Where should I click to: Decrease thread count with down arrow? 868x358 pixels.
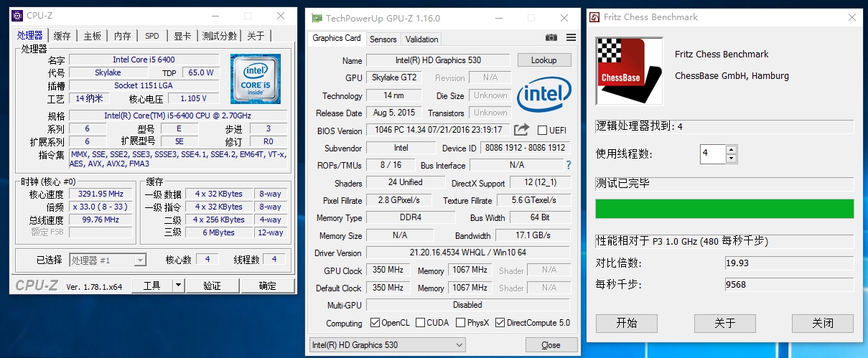click(731, 158)
